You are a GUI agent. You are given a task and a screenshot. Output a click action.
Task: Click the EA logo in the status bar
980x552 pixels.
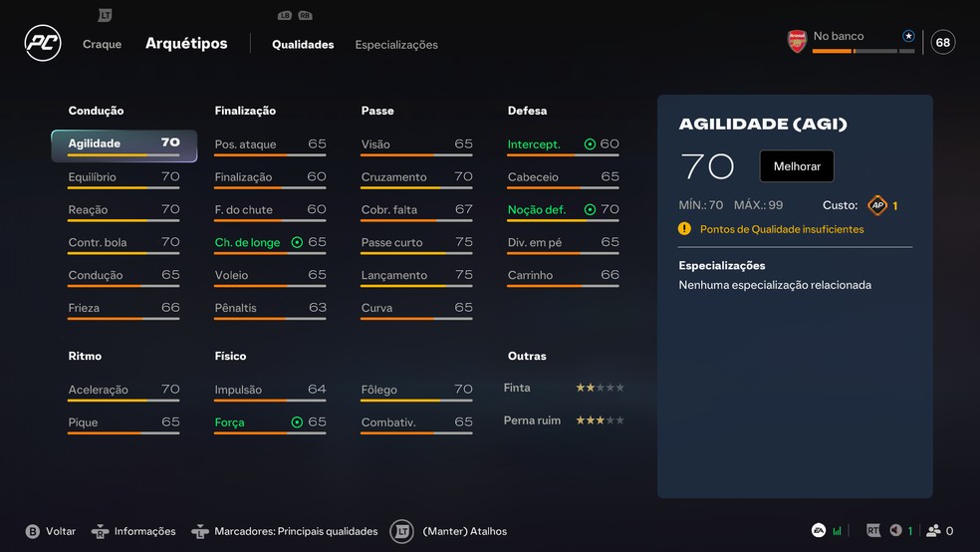tap(818, 531)
